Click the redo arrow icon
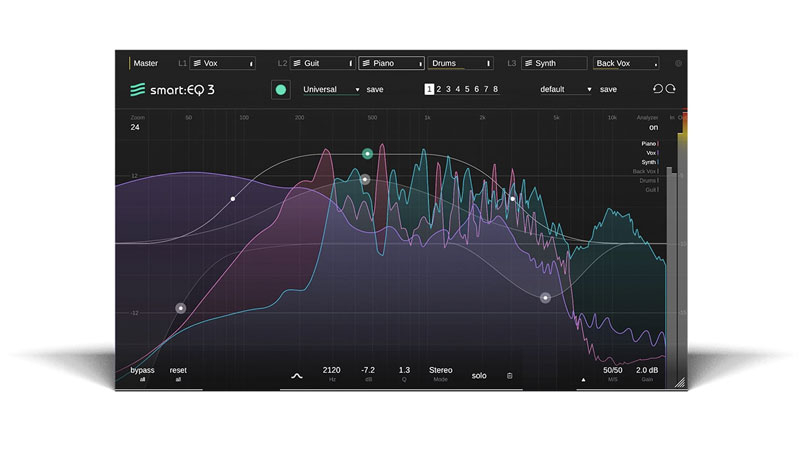Screen dimensions: 800x450 [671, 89]
